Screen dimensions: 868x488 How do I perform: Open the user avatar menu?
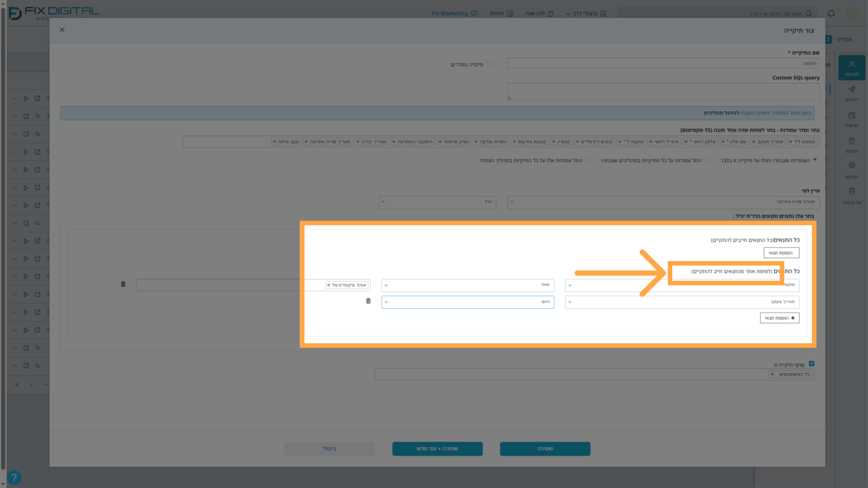point(852,14)
